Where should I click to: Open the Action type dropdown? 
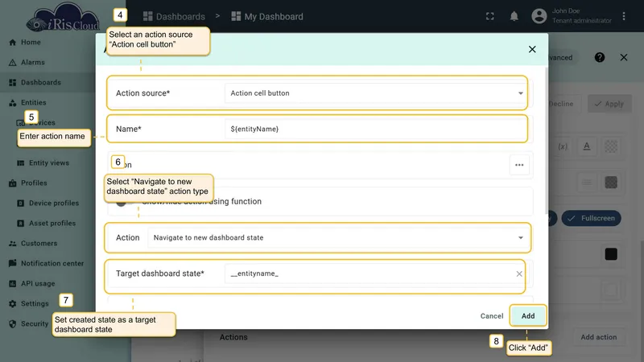pos(338,237)
